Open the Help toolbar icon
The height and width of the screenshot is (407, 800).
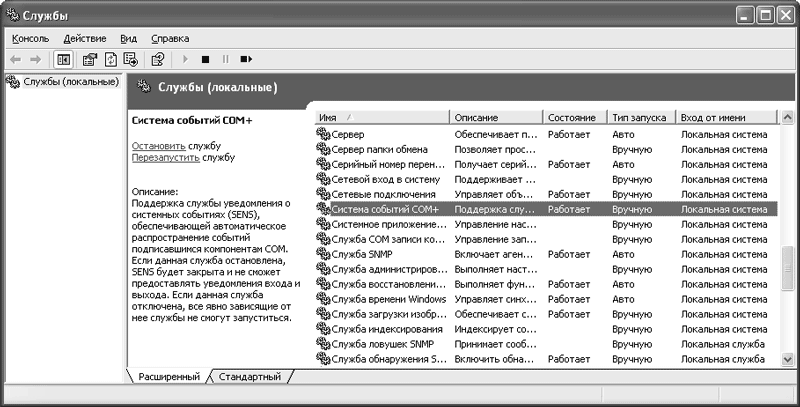158,60
